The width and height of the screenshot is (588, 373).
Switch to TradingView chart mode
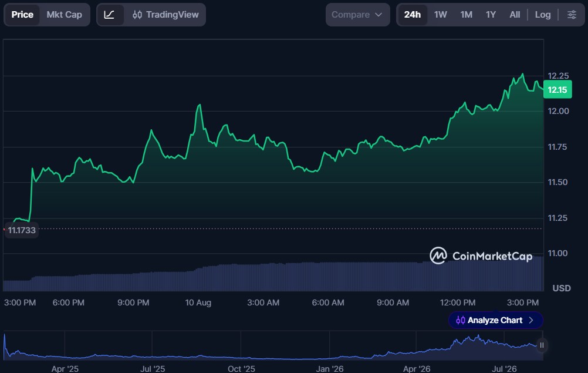tap(165, 15)
